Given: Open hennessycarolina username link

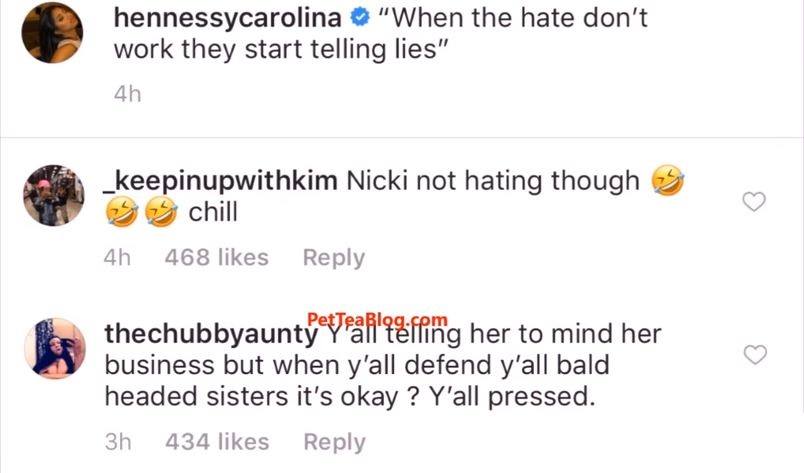Looking at the screenshot, I should (x=227, y=18).
